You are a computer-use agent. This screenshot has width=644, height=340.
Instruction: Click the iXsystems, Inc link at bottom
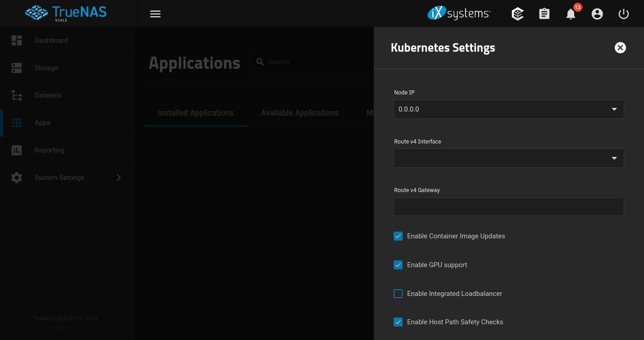pos(67,327)
